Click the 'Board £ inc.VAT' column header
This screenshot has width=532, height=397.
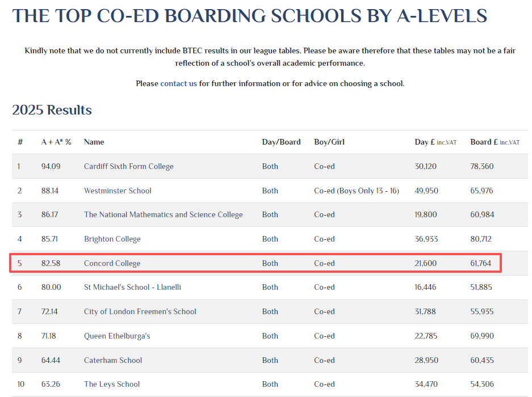click(x=495, y=142)
